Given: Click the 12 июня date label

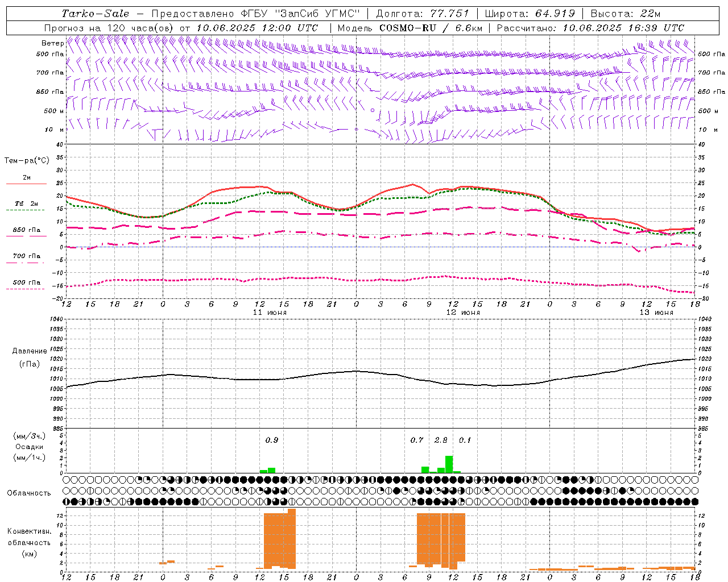Looking at the screenshot, I should point(463,313).
